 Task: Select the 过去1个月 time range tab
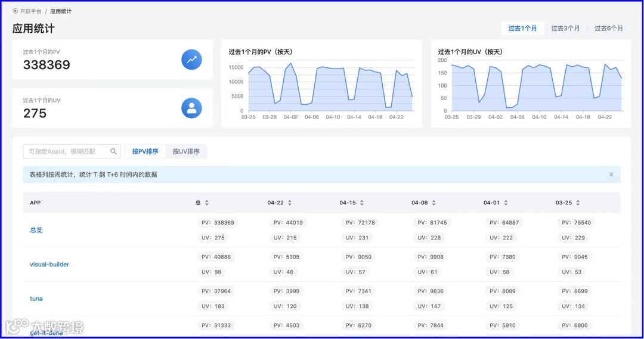522,29
